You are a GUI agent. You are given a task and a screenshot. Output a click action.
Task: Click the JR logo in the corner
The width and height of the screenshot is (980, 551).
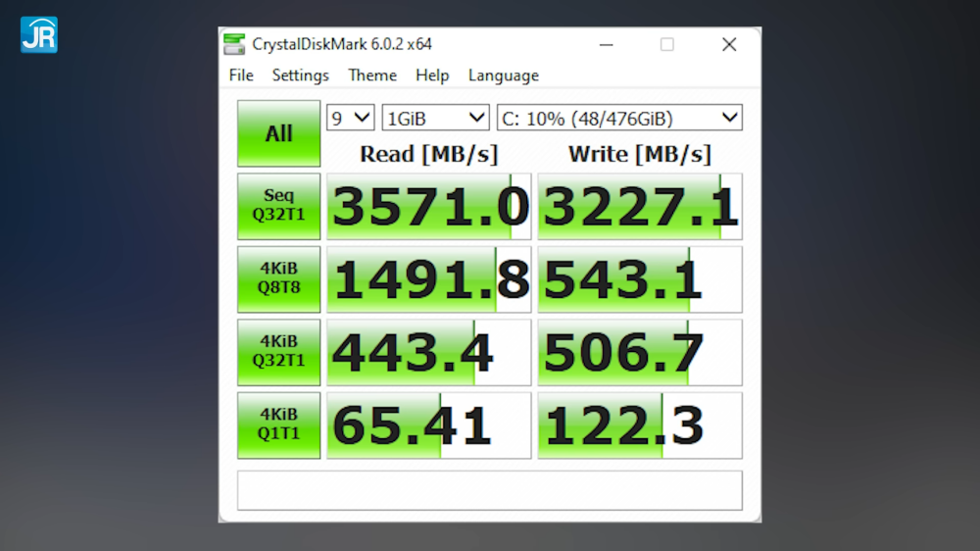pyautogui.click(x=39, y=34)
